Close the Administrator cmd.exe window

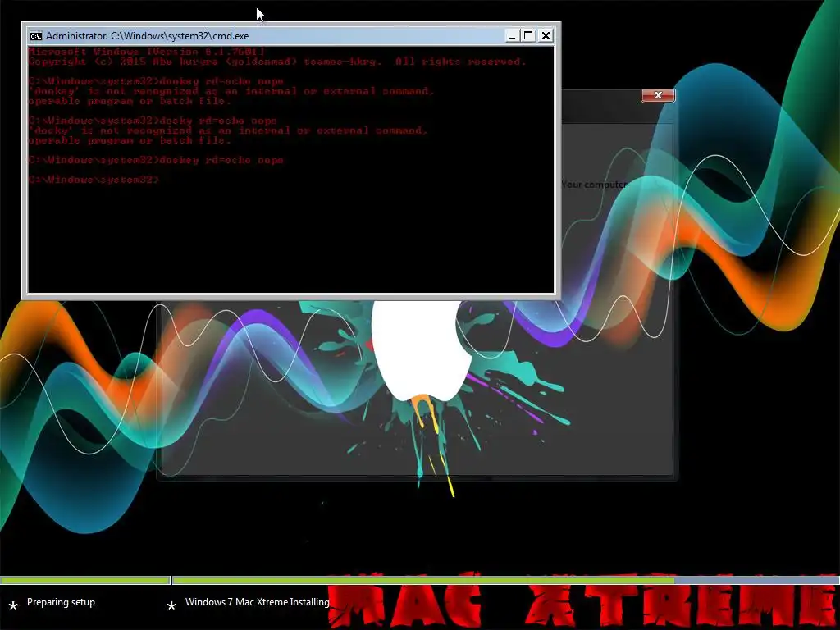[546, 36]
